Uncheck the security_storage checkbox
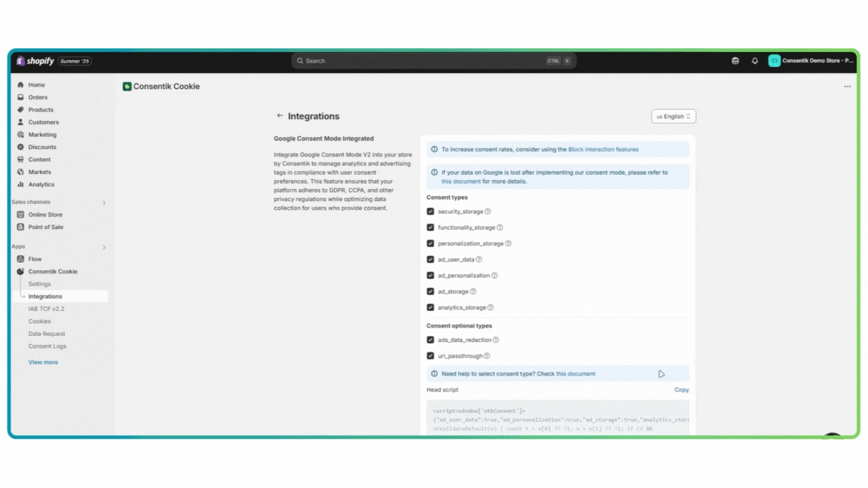 (x=430, y=212)
